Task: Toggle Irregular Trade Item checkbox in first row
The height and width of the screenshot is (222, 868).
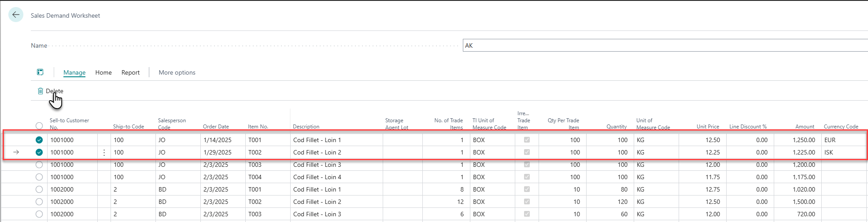Action: click(x=527, y=140)
